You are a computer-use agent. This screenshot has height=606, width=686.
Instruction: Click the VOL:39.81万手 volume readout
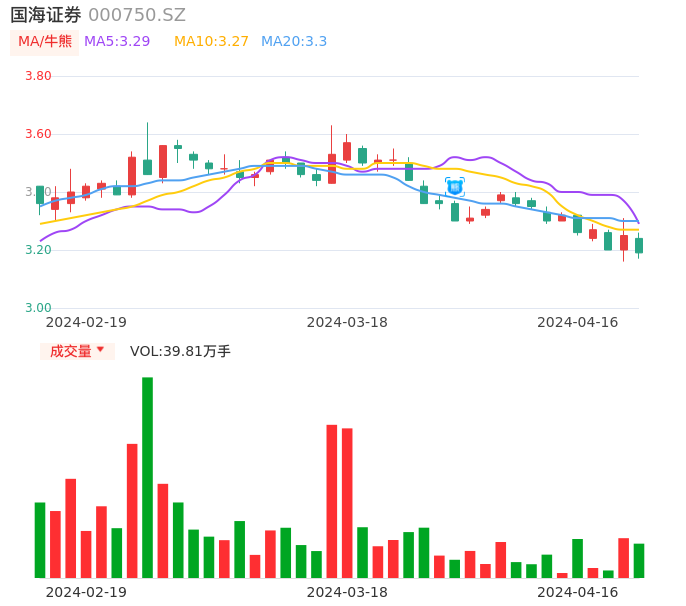pos(180,351)
